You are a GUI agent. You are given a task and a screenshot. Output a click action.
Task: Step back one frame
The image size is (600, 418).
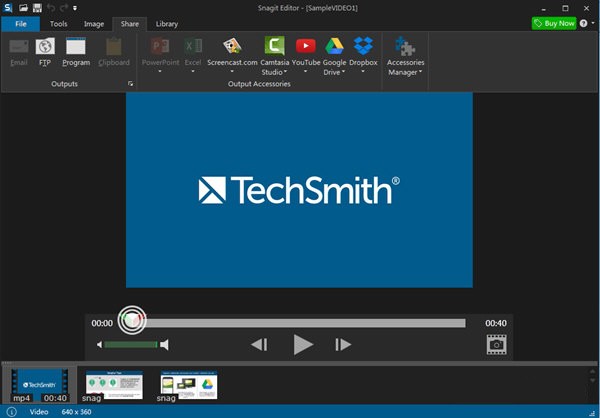point(259,344)
